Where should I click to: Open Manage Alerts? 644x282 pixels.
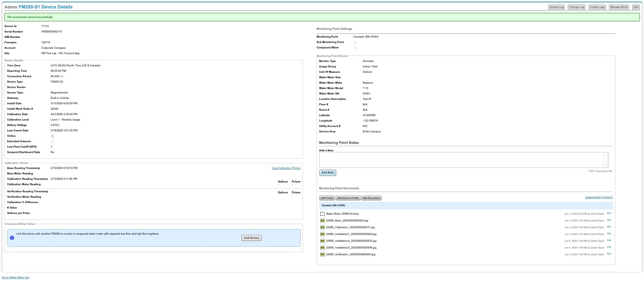[x=619, y=7]
